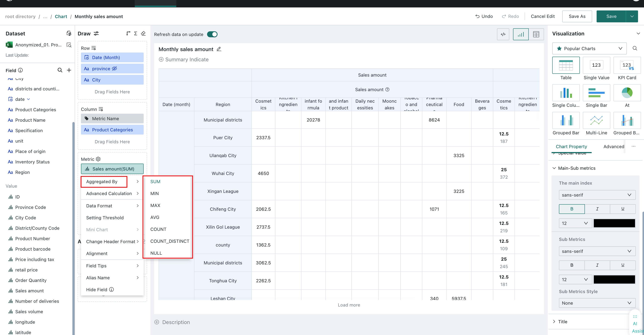Screen dimensions: 644x335
Task: Toggle bold for Sub Metrics
Action: (572, 265)
